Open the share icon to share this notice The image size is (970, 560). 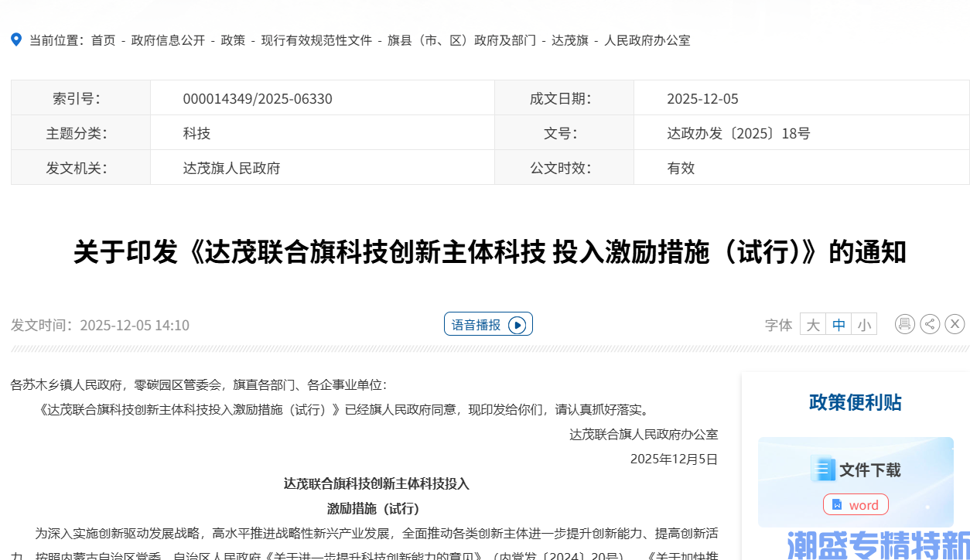pyautogui.click(x=930, y=323)
